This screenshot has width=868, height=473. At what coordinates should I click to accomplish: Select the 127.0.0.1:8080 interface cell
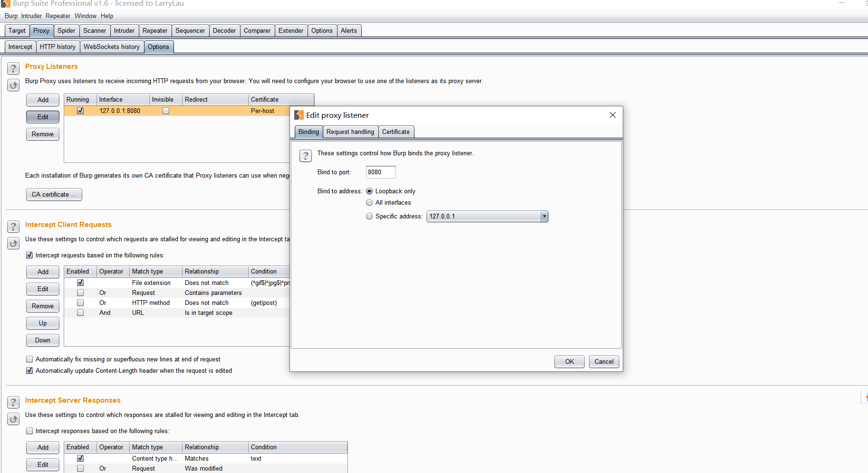[123, 111]
